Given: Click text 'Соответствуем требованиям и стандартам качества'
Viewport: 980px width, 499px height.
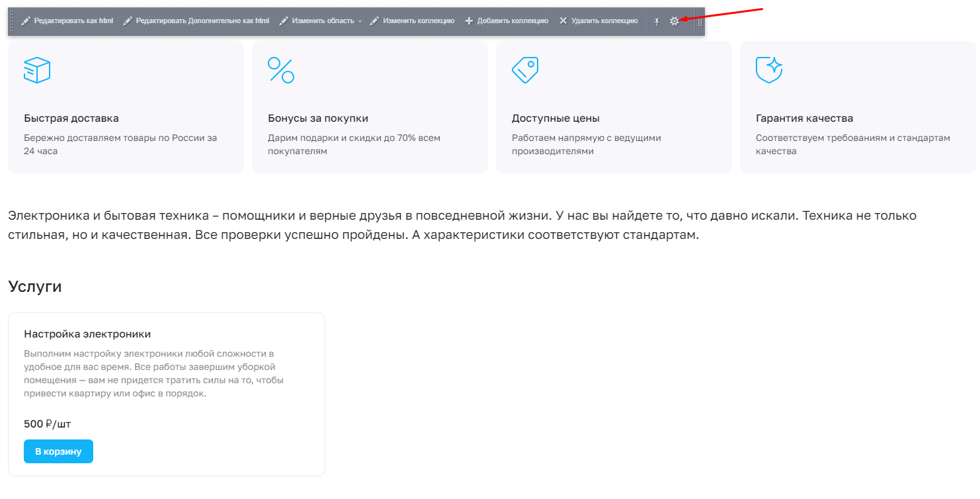Looking at the screenshot, I should (853, 144).
